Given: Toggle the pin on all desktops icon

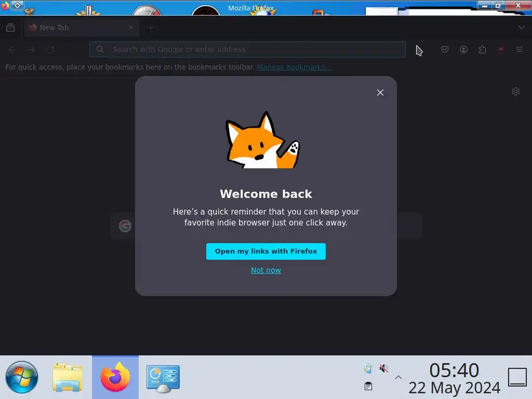Looking at the screenshot, I should click(17, 5).
